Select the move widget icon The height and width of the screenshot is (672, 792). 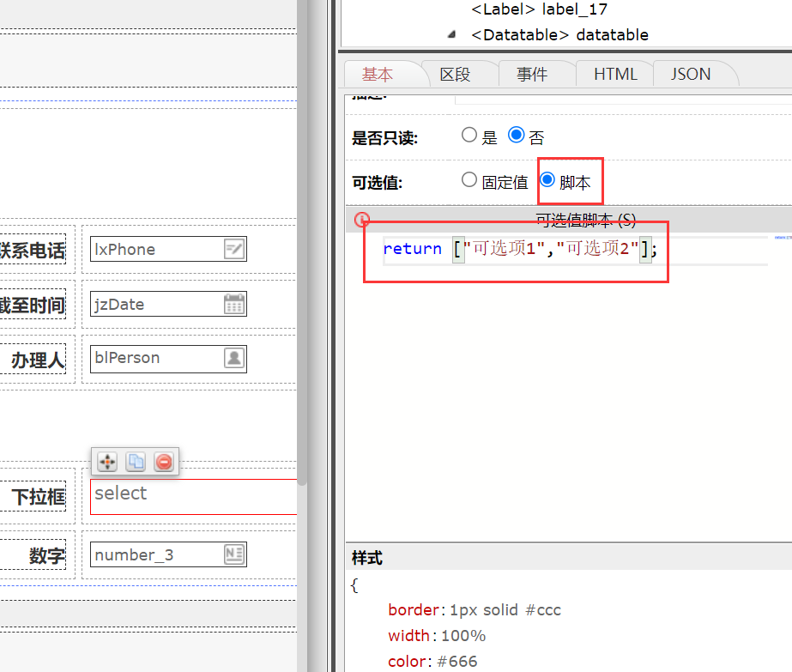pos(106,462)
